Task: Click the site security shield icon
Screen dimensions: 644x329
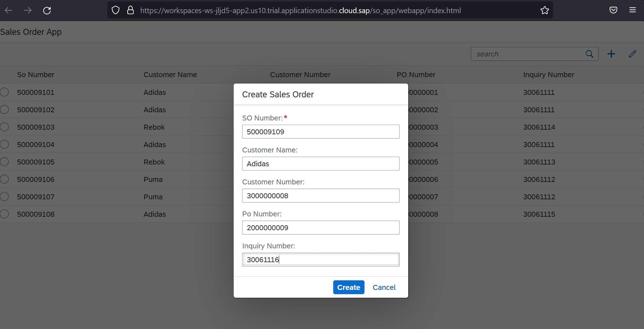Action: 116,10
